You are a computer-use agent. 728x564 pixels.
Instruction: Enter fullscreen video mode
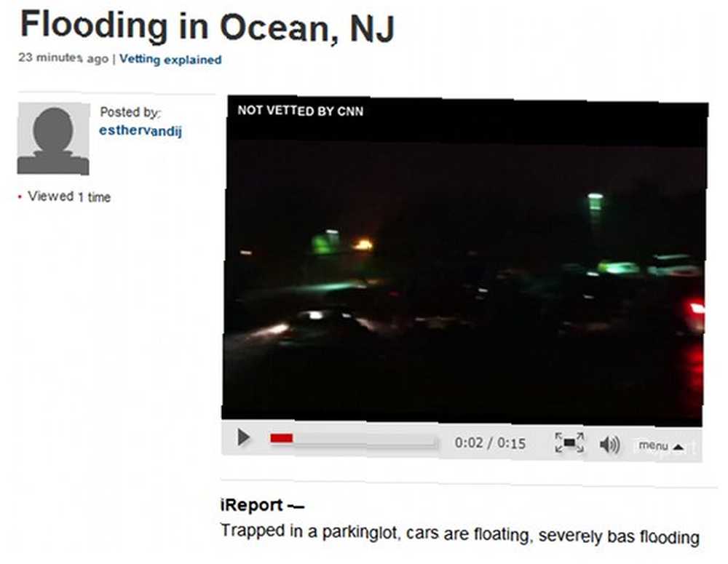(569, 442)
